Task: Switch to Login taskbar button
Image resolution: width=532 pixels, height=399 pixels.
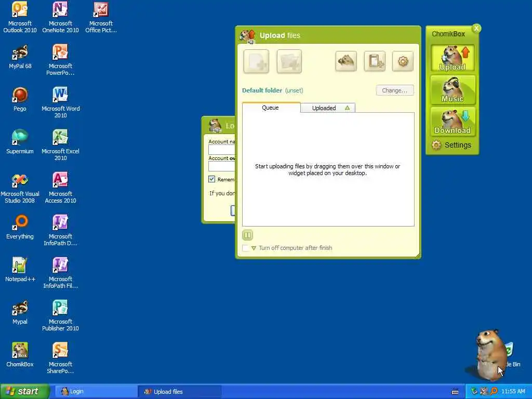Action: point(96,392)
